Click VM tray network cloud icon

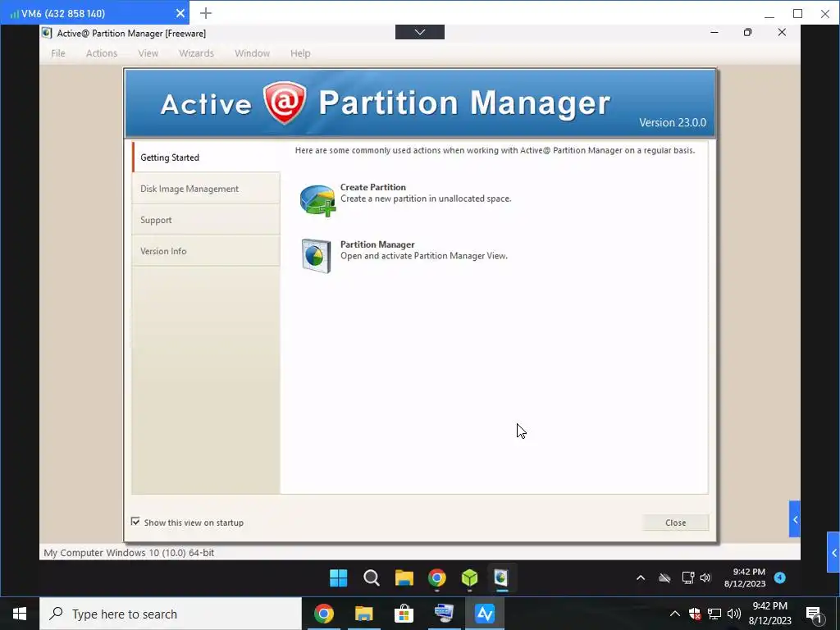[664, 577]
